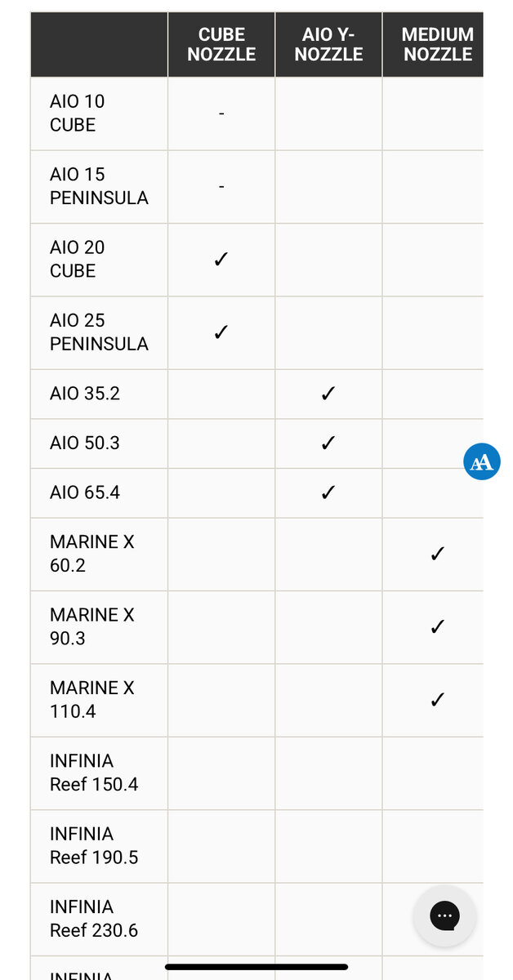Click the checkmark for AIO 25 PENINSULA
Viewport: 513px width, 980px height.
(221, 332)
